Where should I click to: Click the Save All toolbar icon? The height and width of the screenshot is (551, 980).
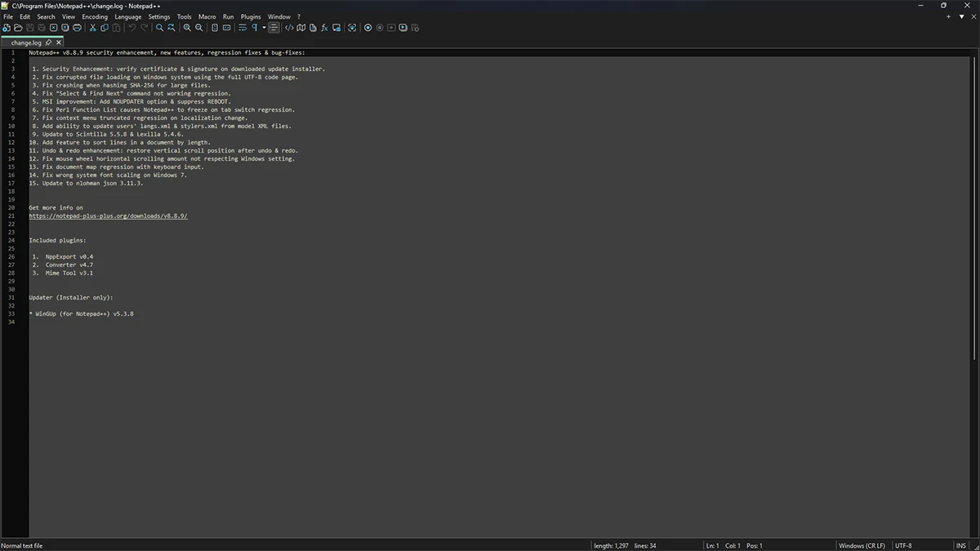(x=42, y=28)
